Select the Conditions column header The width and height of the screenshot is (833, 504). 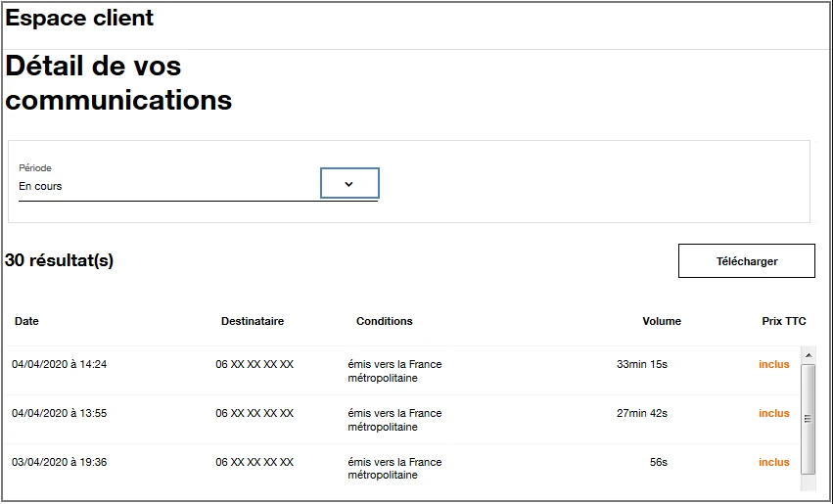(385, 321)
